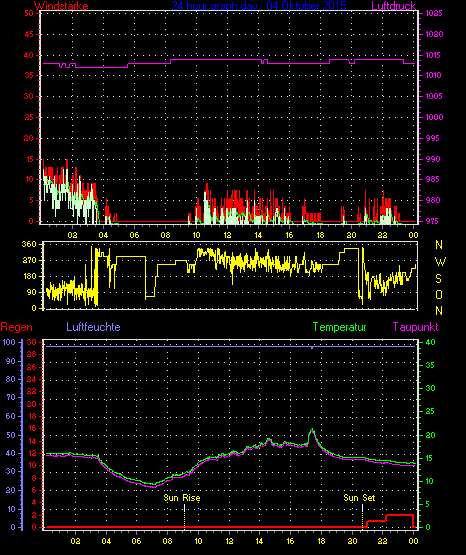The width and height of the screenshot is (466, 555).
Task: Click the Sun Rise marker label
Action: coord(182,498)
